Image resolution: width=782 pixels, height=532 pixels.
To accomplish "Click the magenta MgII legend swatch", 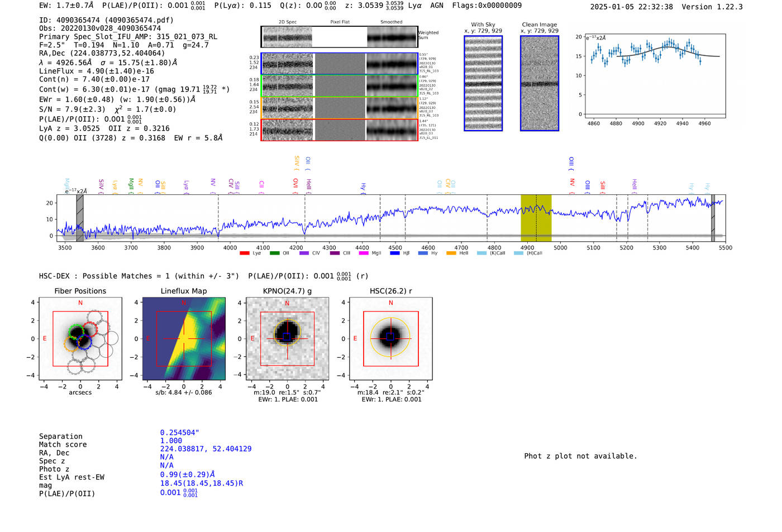I will point(363,253).
